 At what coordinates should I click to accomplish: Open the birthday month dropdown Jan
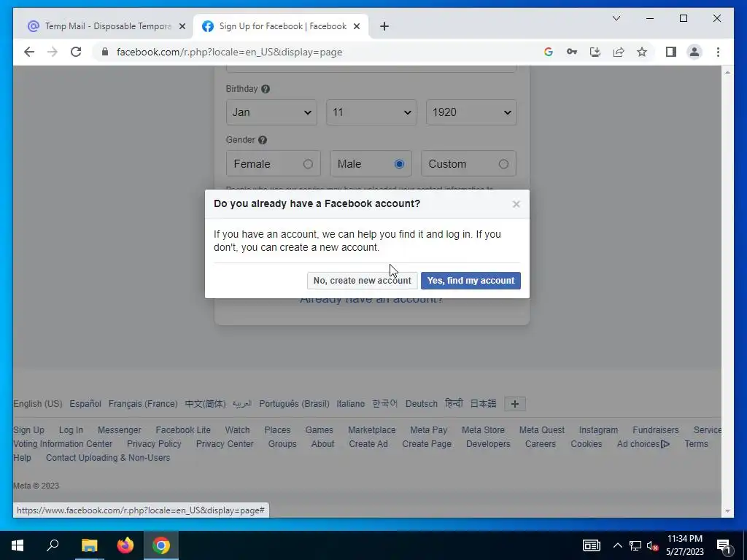(271, 112)
